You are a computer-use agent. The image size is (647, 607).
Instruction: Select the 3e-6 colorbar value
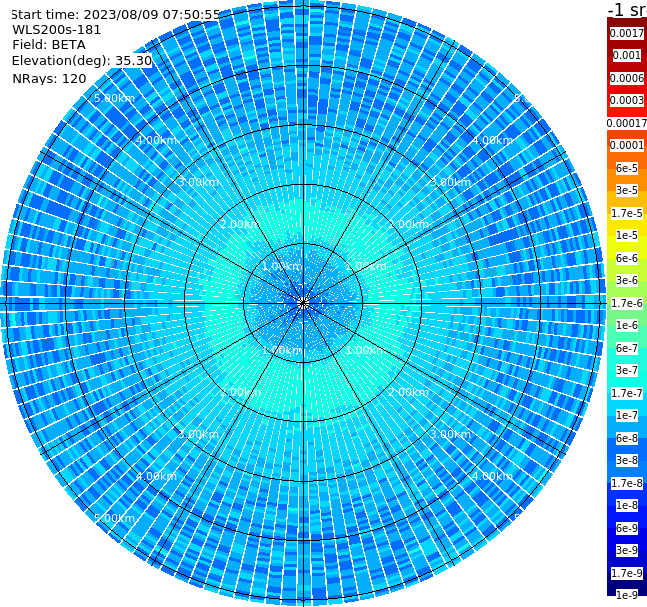coord(627,280)
